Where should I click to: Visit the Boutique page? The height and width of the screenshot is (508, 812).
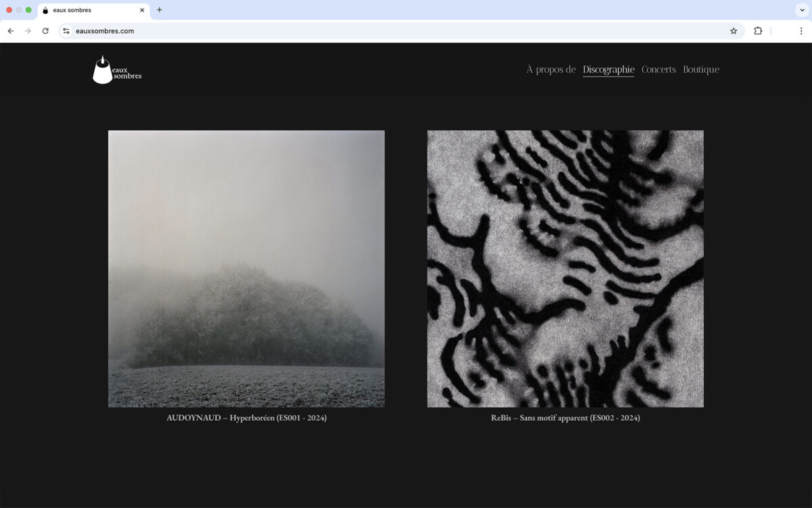(701, 69)
